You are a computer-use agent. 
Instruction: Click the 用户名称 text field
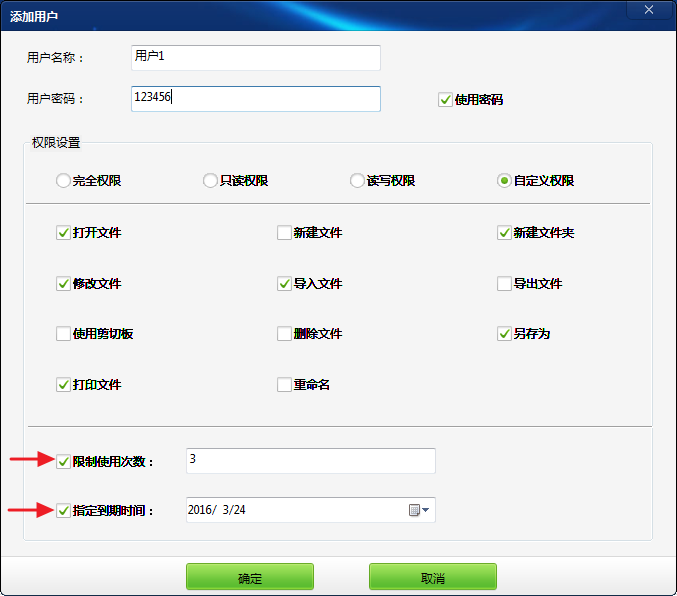255,58
